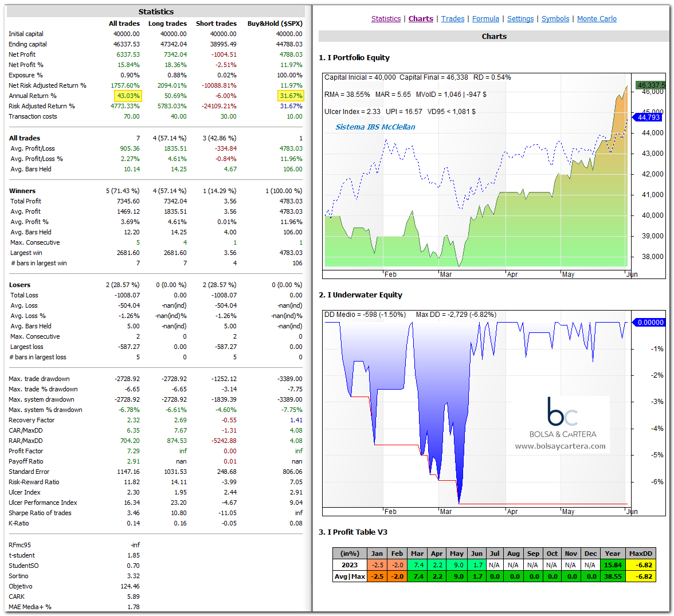Click the Short trades column header
This screenshot has height=616, width=674.
[216, 23]
